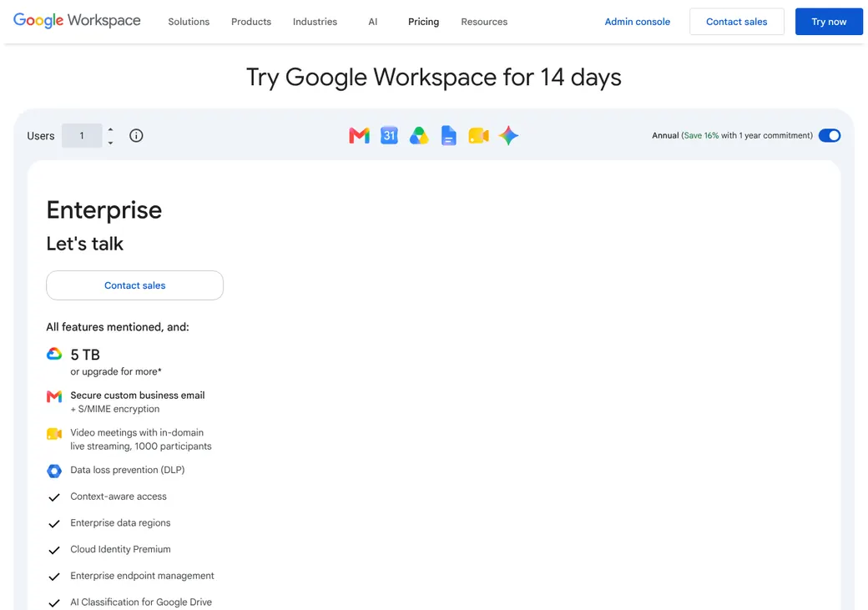Click the checkmark beside AI Classification for Google Drive
Image resolution: width=868 pixels, height=610 pixels.
coord(54,603)
